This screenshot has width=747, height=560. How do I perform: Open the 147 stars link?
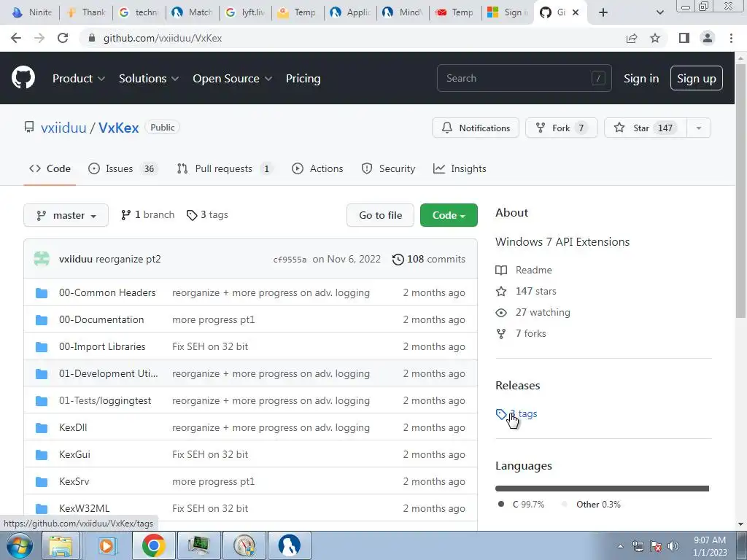526,291
